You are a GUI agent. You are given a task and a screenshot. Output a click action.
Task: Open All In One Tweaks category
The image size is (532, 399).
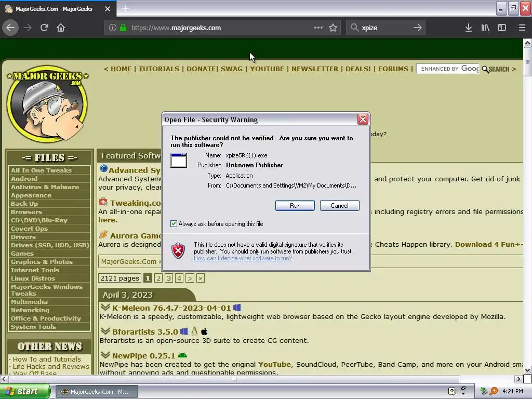pyautogui.click(x=41, y=170)
